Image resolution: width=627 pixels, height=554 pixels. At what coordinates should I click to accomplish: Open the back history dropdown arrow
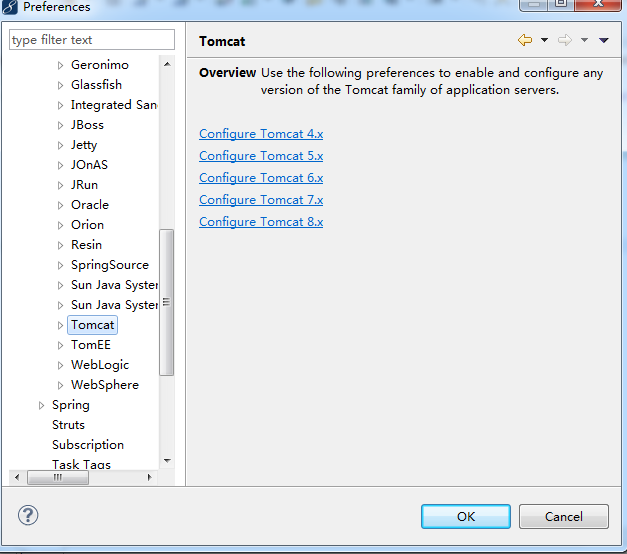coord(544,40)
